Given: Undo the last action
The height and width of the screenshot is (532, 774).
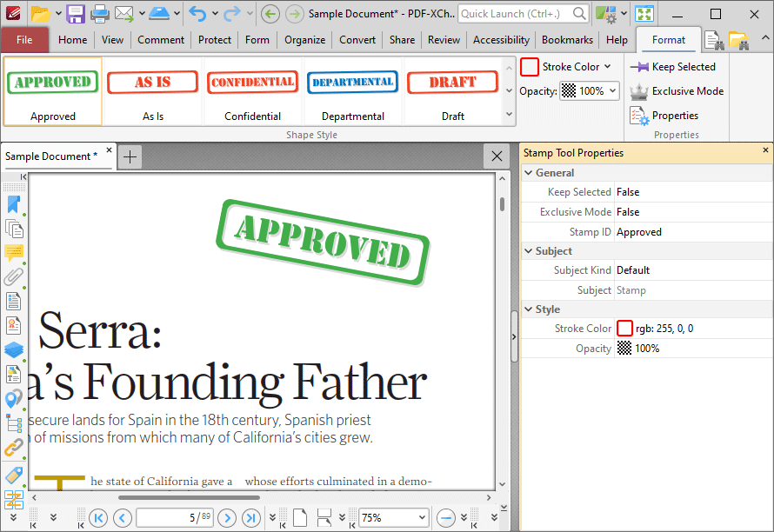Looking at the screenshot, I should click(197, 14).
